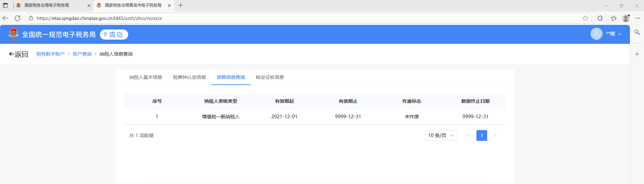Open browser extensions puzzle icon
This screenshot has height=184, width=644.
(600, 18)
